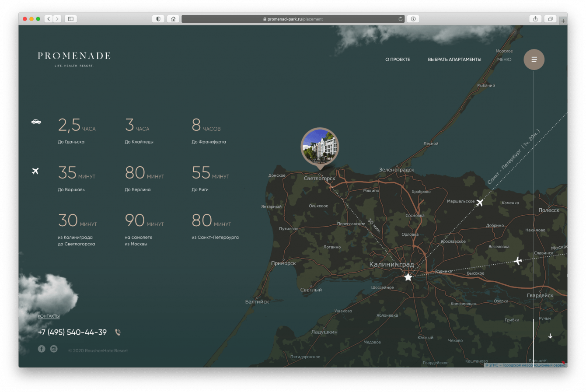The height and width of the screenshot is (392, 586).
Task: Click the 55 МИНУТ flight time
Action: coord(210,173)
